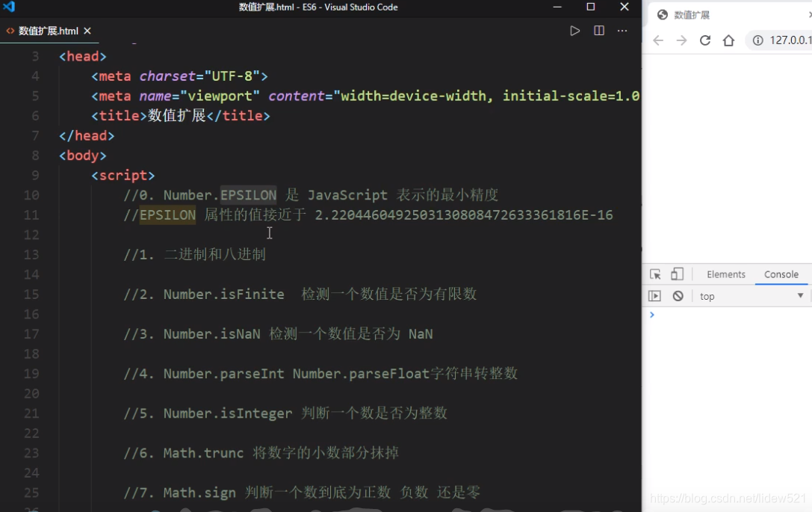Go forward in the browser window

tap(681, 40)
